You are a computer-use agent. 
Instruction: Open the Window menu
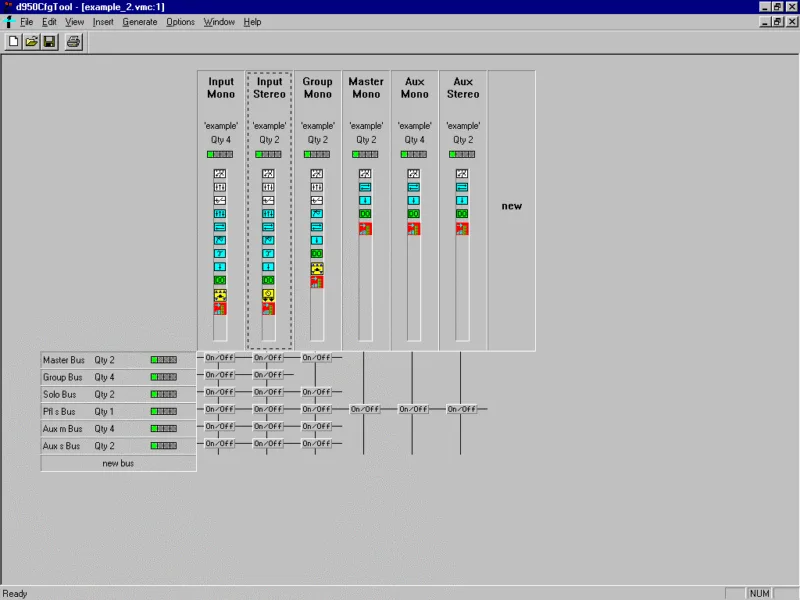219,22
